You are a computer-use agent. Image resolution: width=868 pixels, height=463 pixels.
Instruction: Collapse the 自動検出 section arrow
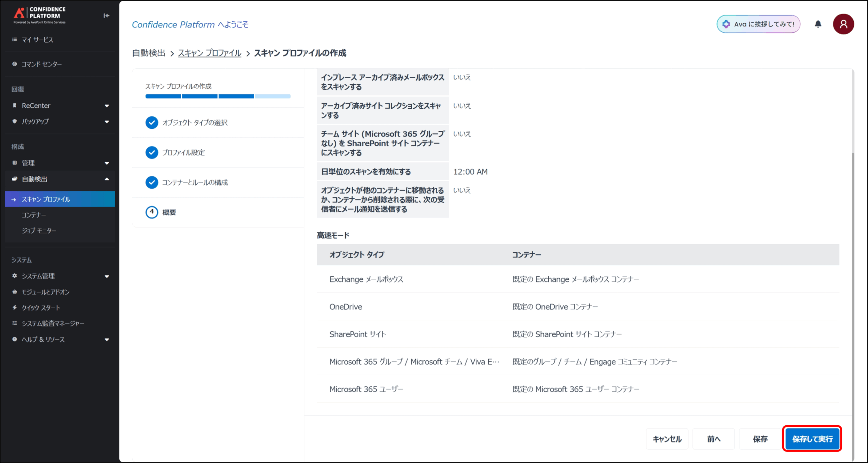point(107,179)
